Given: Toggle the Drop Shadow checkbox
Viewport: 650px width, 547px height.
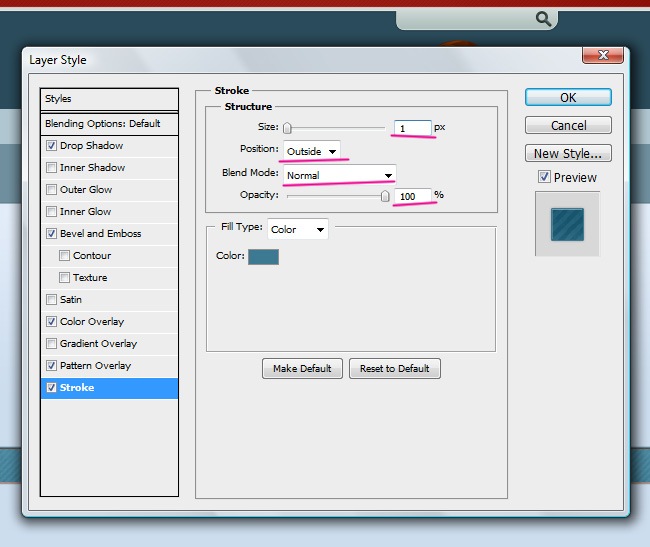Looking at the screenshot, I should pos(52,146).
